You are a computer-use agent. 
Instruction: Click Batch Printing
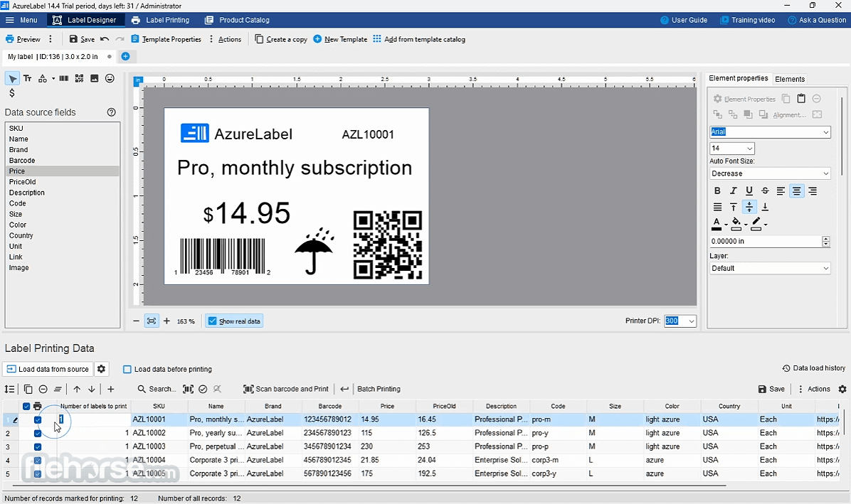(379, 389)
